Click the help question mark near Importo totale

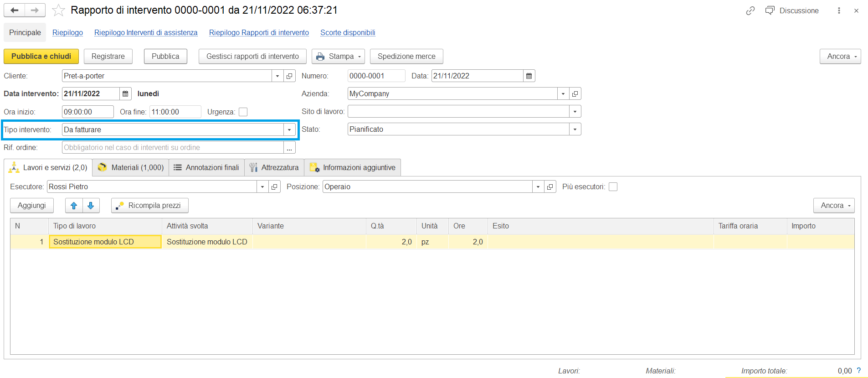(859, 371)
